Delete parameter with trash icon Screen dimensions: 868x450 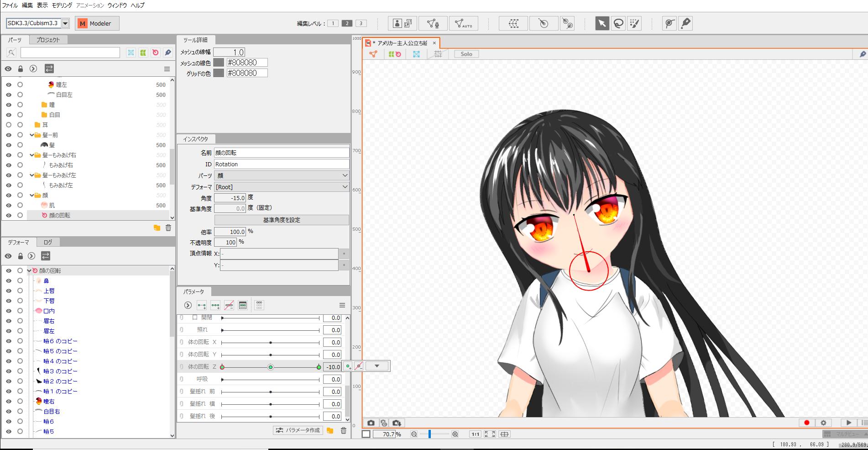[344, 430]
